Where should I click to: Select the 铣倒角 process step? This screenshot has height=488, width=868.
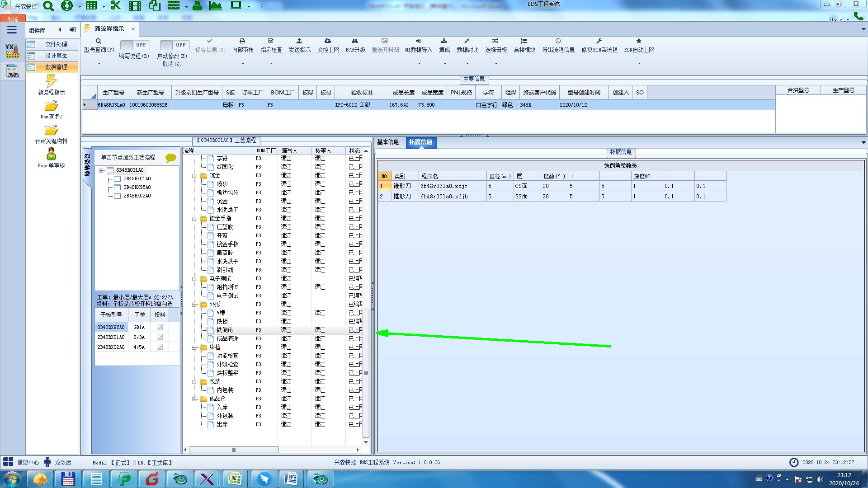pos(225,330)
